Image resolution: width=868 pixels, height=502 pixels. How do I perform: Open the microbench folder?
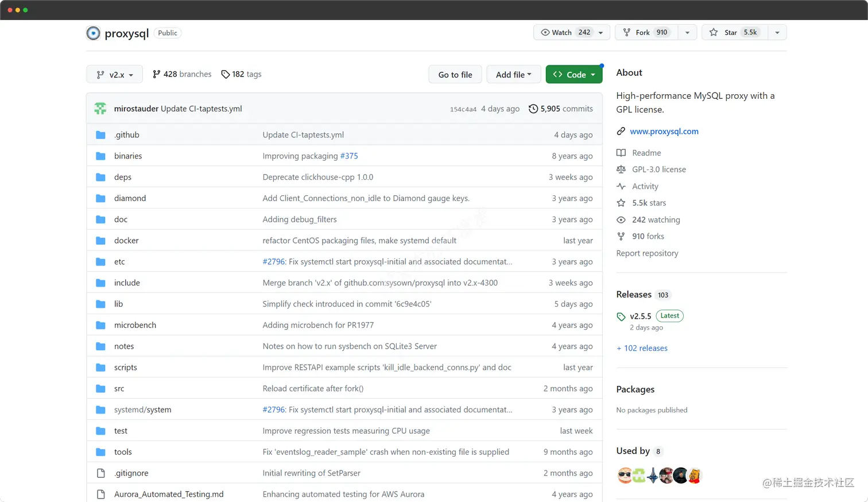tap(135, 325)
